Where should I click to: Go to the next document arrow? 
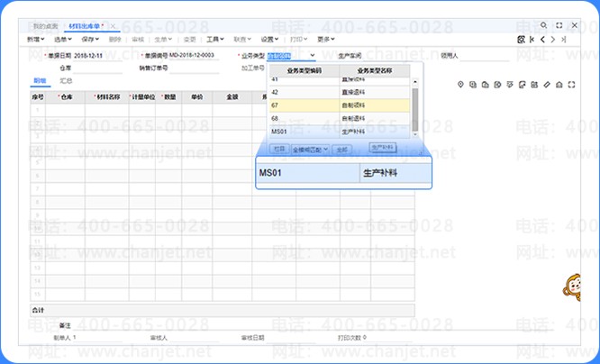553,39
